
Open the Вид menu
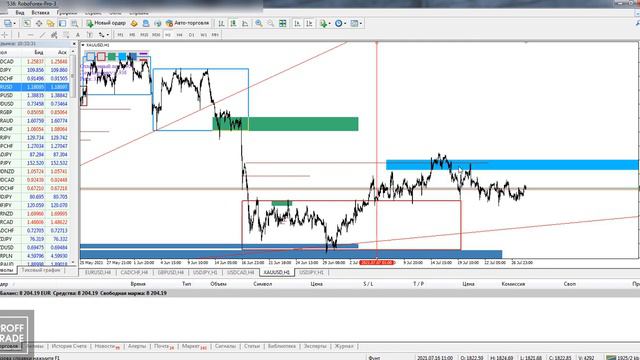coord(20,13)
